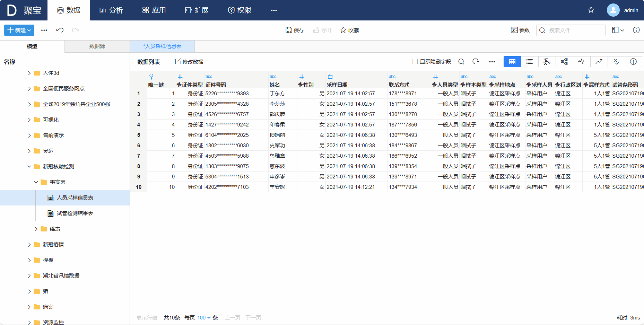
Task: Click the 下一页 next page link
Action: [x=253, y=318]
